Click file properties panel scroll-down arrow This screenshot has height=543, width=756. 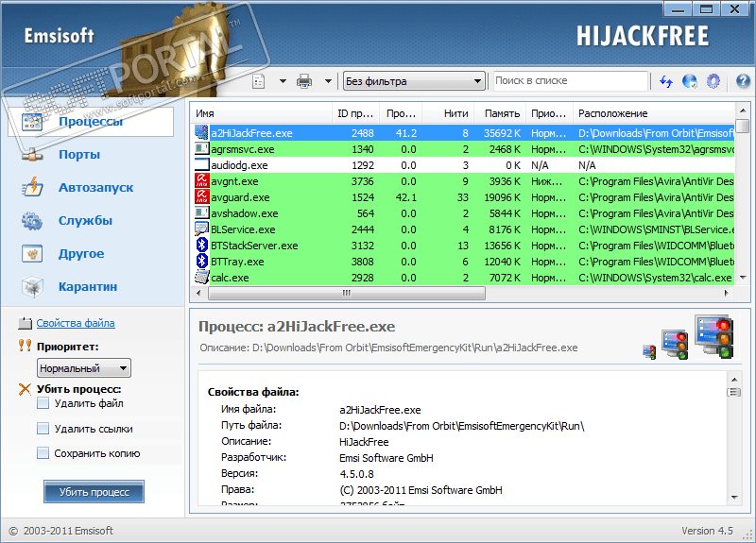734,498
